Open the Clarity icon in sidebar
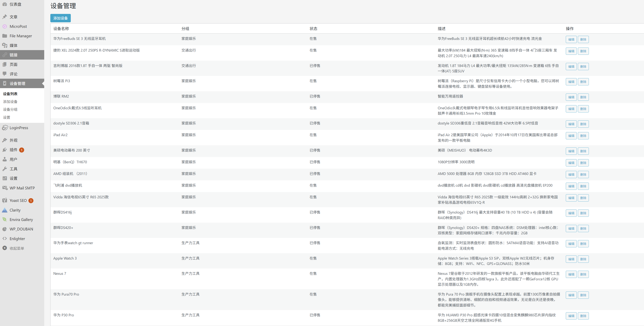The image size is (644, 326). 4,210
